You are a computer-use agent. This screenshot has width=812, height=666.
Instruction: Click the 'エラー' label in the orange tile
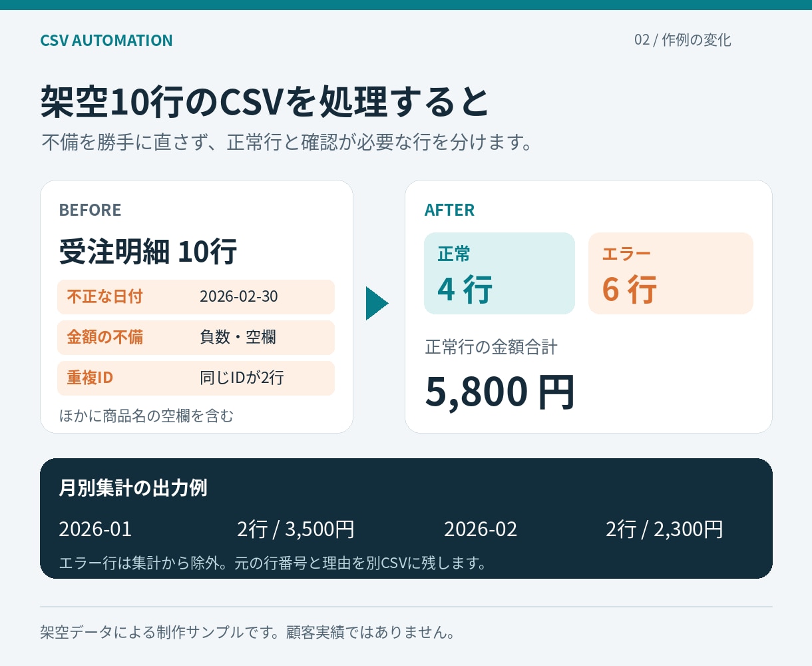pos(626,254)
